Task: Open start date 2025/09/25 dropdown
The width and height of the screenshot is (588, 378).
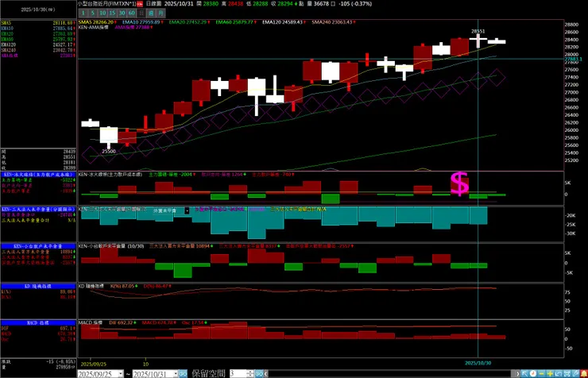Action: click(120, 374)
